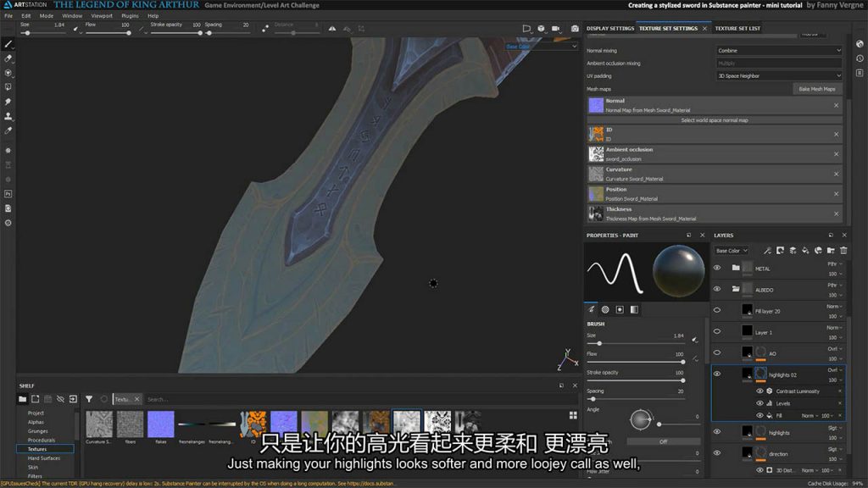The width and height of the screenshot is (868, 488).
Task: Click Bake Mesh Maps button
Action: tap(817, 89)
